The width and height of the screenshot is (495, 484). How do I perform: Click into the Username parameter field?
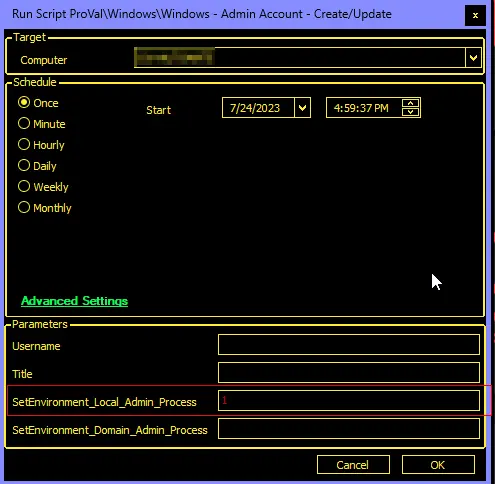click(349, 345)
